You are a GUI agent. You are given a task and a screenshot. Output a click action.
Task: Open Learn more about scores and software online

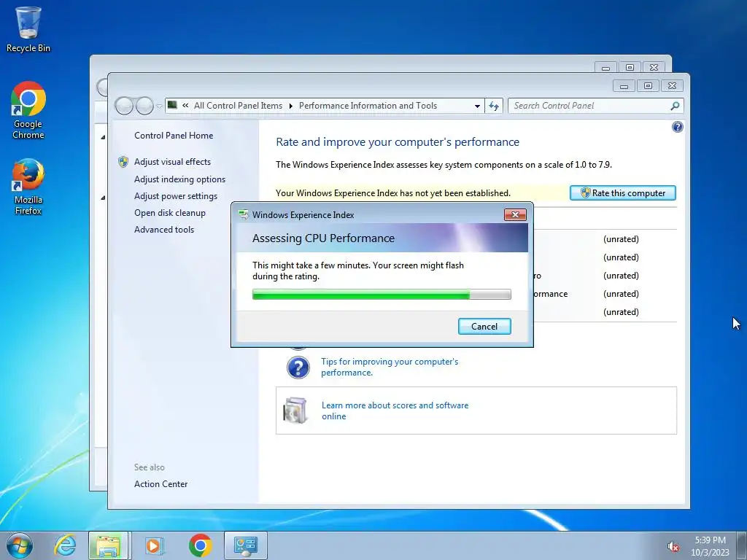click(x=395, y=411)
